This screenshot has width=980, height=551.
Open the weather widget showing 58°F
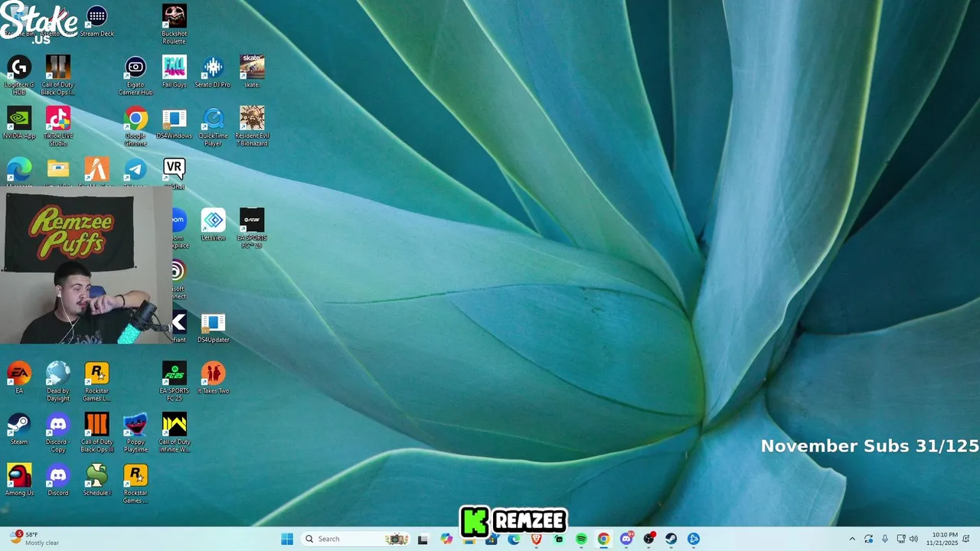[34, 539]
